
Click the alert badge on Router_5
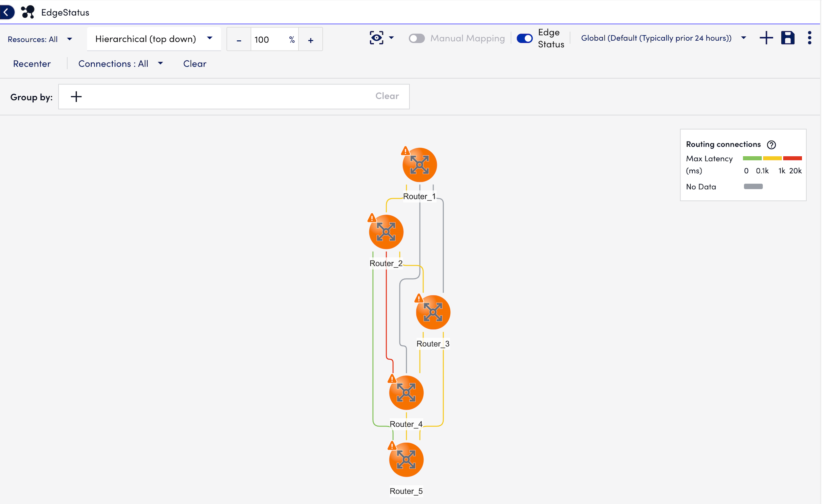(392, 446)
